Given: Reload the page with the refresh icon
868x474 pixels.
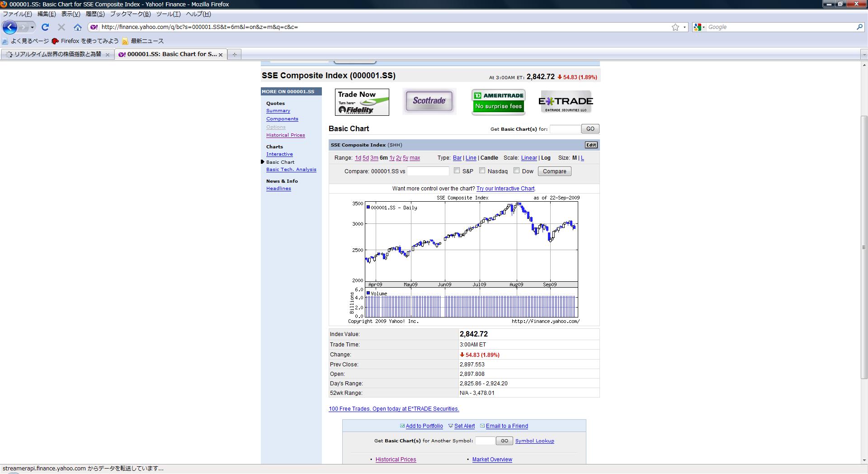Looking at the screenshot, I should pos(45,27).
